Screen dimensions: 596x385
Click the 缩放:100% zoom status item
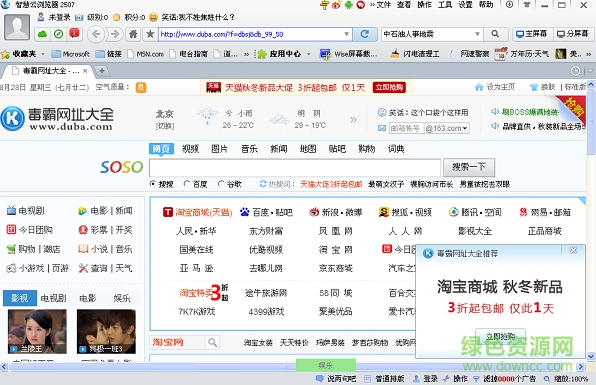click(x=566, y=379)
